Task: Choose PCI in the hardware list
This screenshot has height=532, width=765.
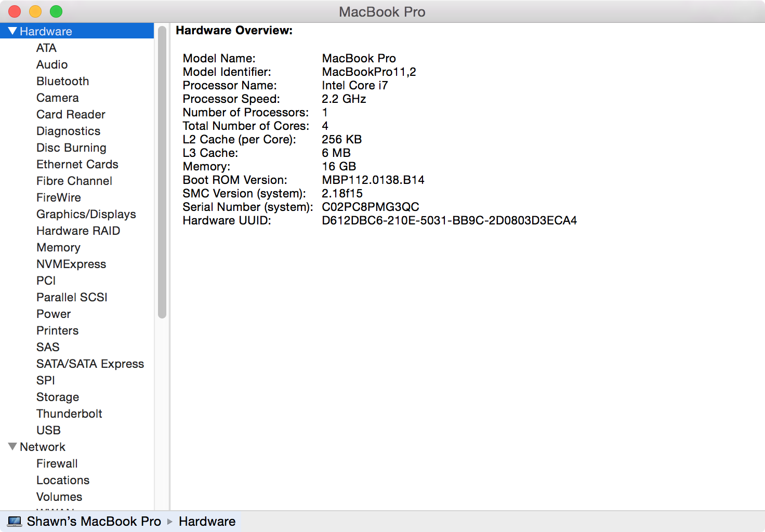Action: tap(46, 281)
